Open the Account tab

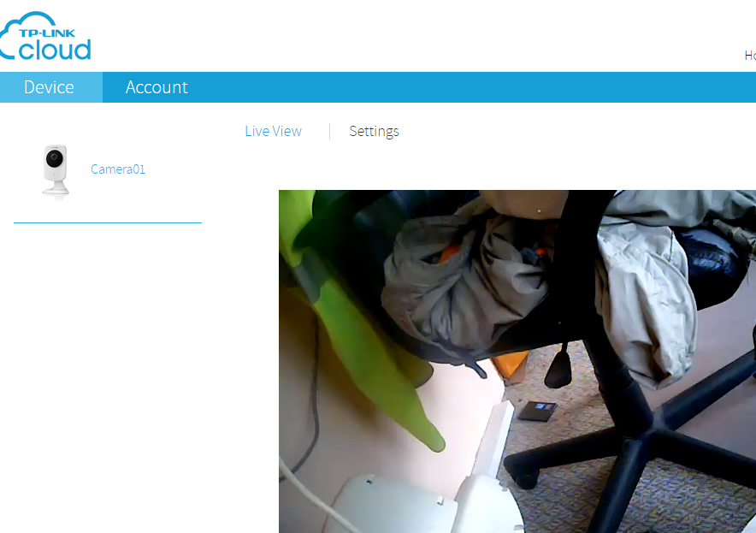click(x=157, y=87)
